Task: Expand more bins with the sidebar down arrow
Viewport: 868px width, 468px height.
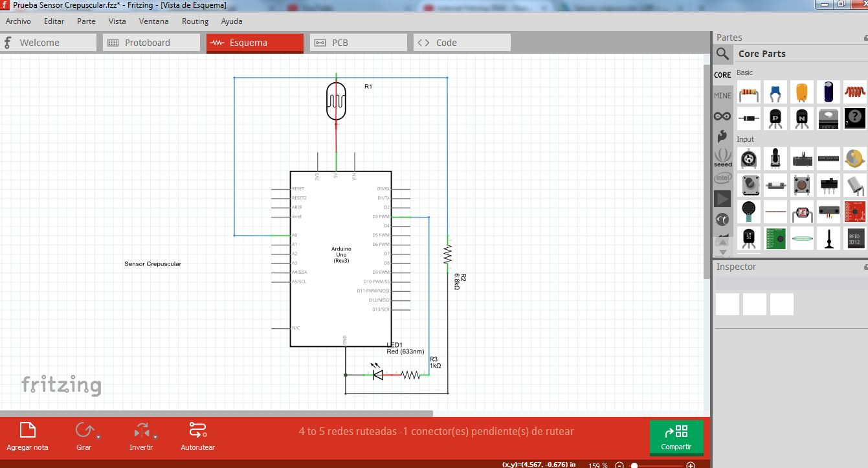Action: pos(723,251)
